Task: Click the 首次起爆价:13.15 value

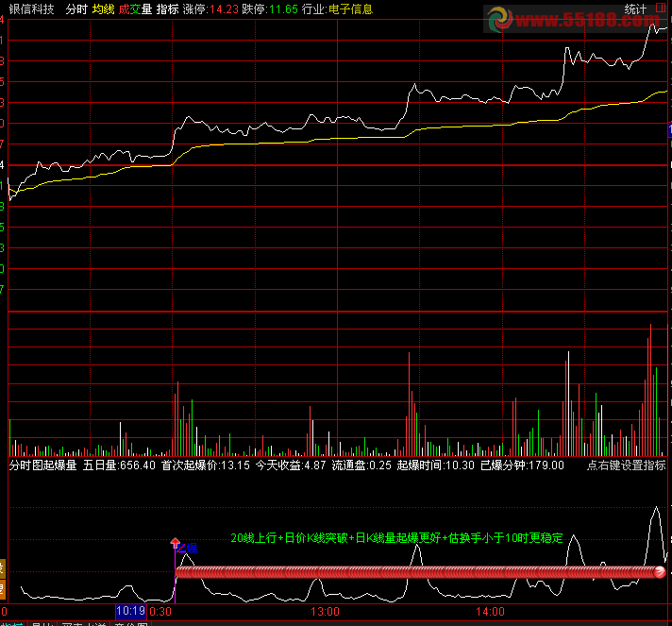Action: [x=206, y=465]
